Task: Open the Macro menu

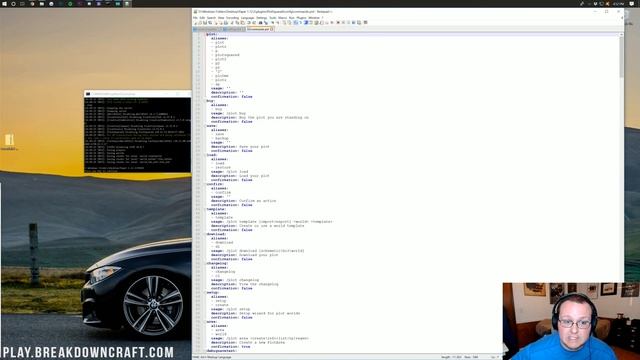Action: (x=282, y=18)
